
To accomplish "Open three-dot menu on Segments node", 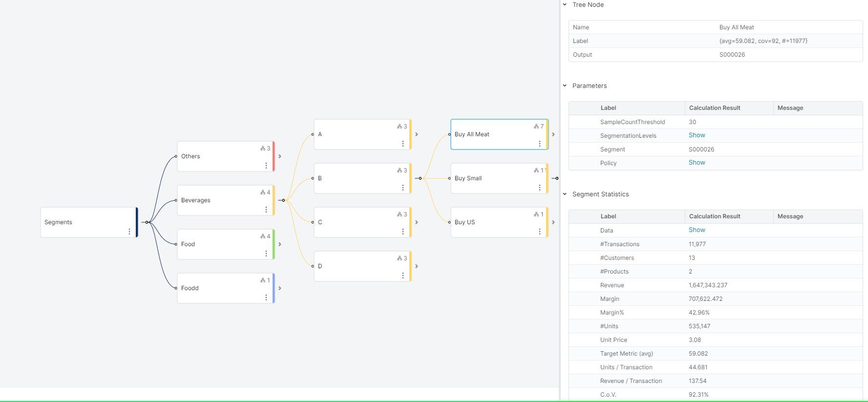I will (129, 232).
